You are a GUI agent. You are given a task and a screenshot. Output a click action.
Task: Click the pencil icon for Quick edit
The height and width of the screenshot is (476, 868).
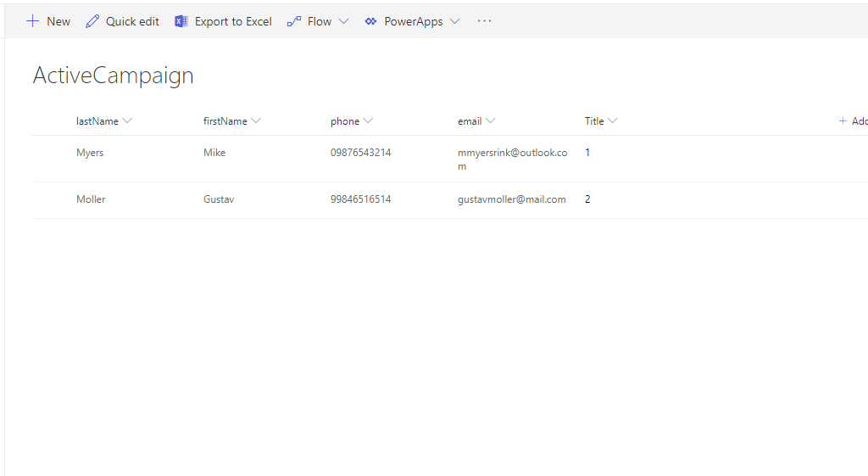click(92, 21)
